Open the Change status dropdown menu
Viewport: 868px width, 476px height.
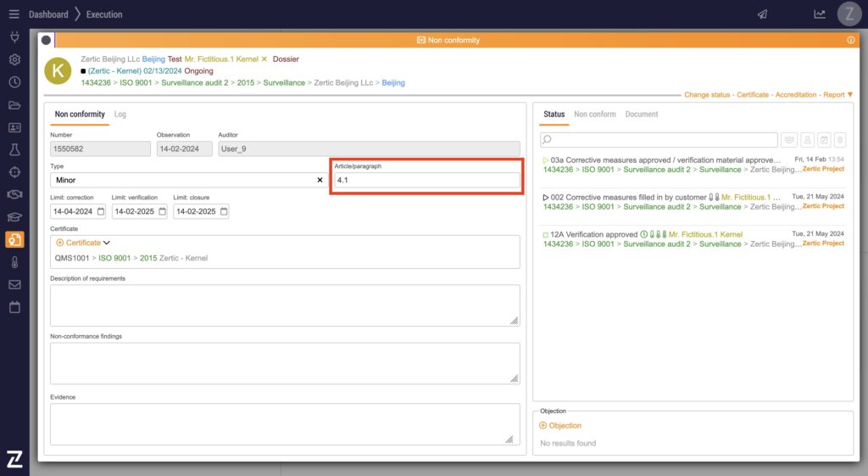tap(707, 95)
